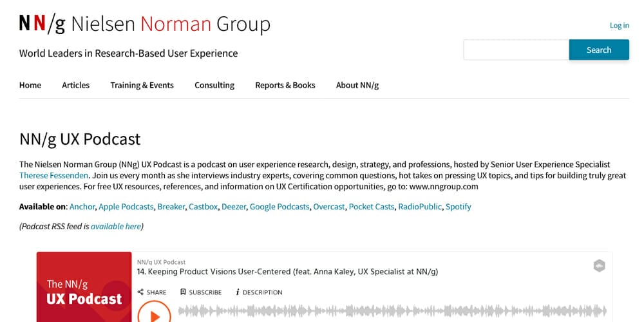Open the Castbox podcast link
Viewport: 644px width, 322px height.
[x=204, y=207]
